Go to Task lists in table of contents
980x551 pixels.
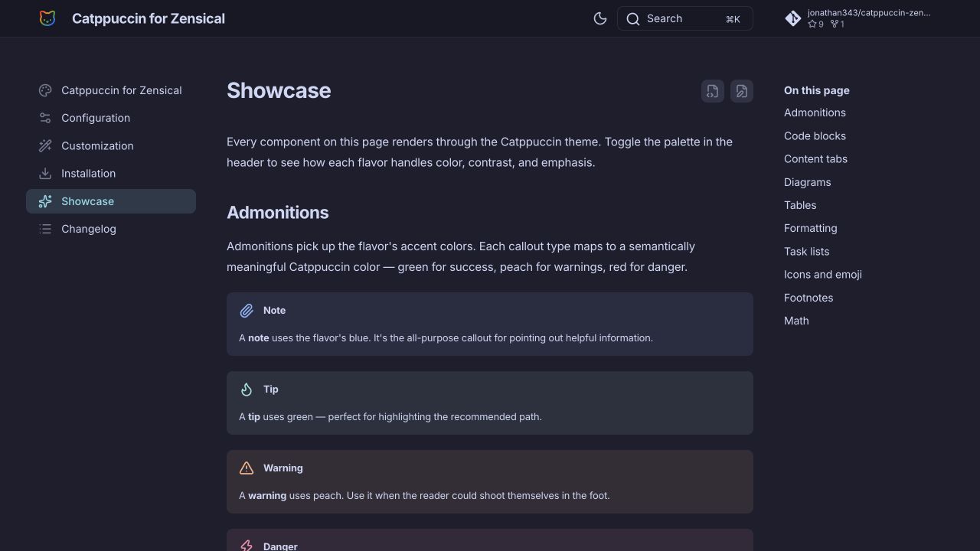[x=806, y=251]
